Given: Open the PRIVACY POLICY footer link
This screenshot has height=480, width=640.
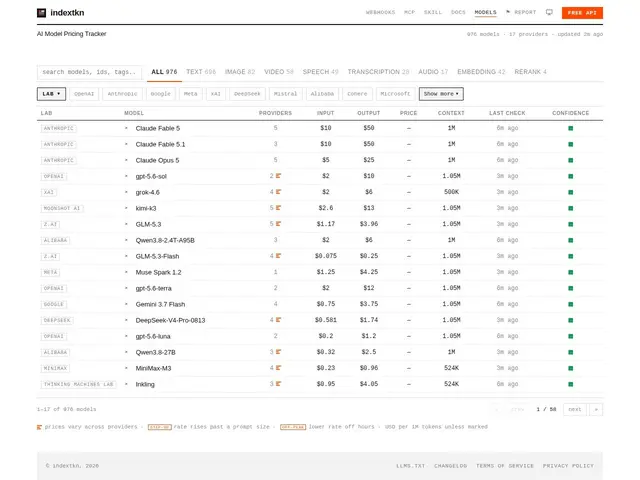Looking at the screenshot, I should [568, 466].
